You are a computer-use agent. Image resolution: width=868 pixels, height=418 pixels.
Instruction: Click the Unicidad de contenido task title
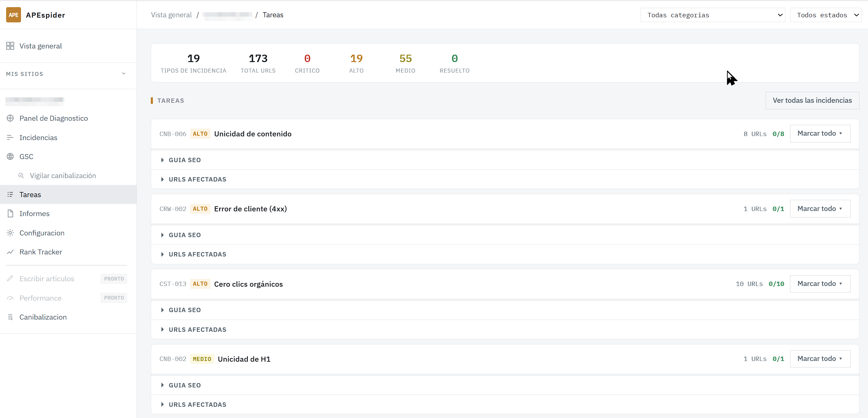click(253, 134)
